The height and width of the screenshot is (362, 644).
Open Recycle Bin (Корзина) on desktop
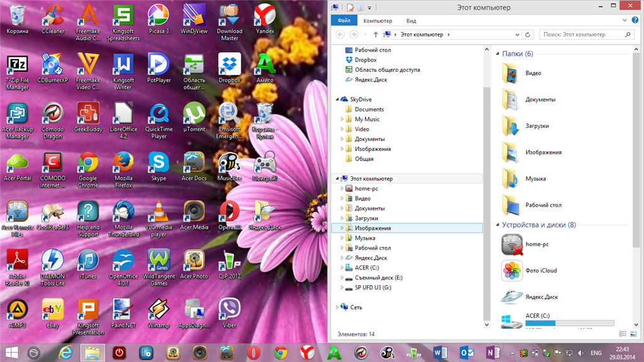[x=17, y=19]
